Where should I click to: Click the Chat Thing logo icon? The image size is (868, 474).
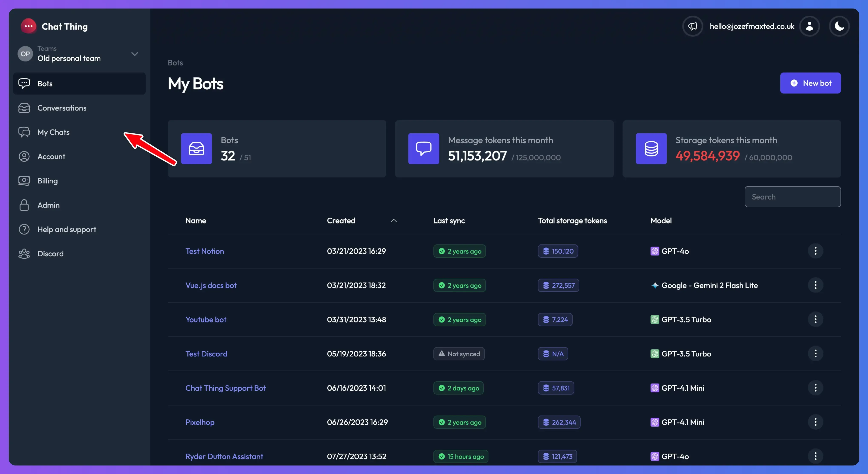pyautogui.click(x=28, y=26)
